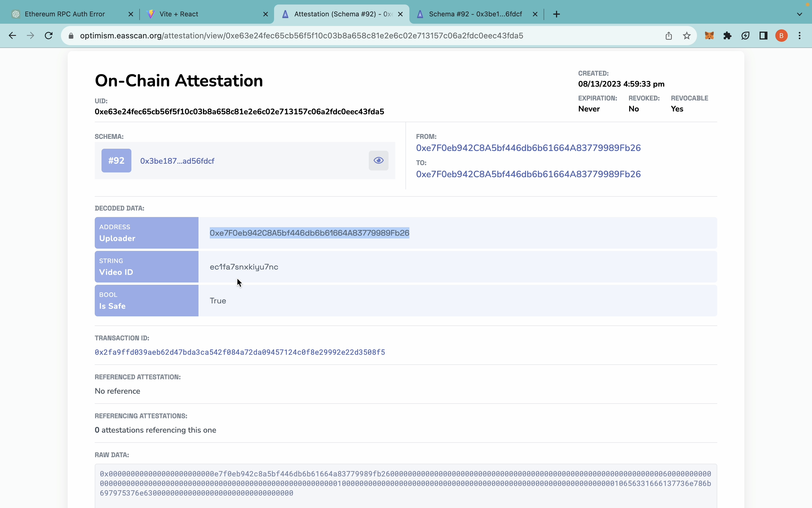Open the MetaMask fox extension
The image size is (812, 508).
tap(709, 36)
